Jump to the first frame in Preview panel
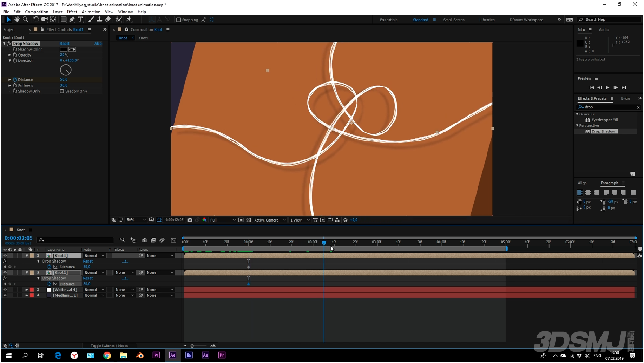The width and height of the screenshot is (644, 363). point(592,88)
